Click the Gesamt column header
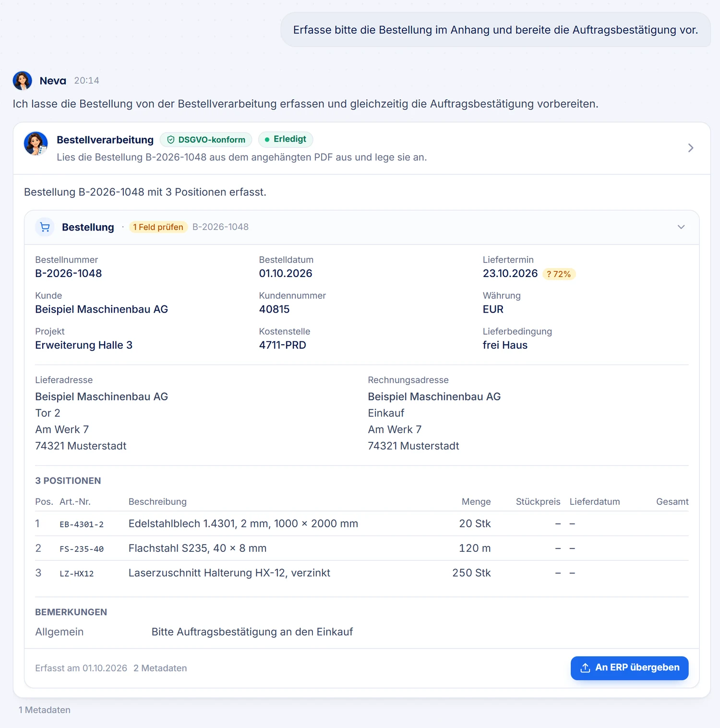Screen dimensions: 720x728 point(672,502)
